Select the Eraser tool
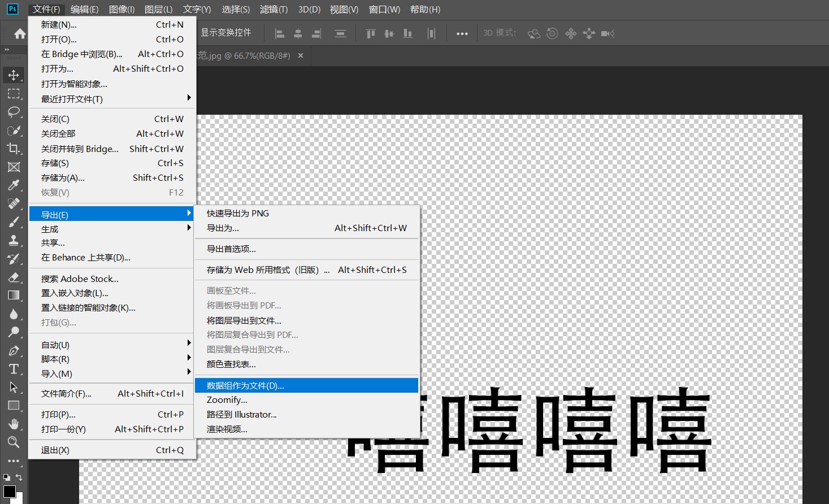The image size is (829, 504). (14, 277)
